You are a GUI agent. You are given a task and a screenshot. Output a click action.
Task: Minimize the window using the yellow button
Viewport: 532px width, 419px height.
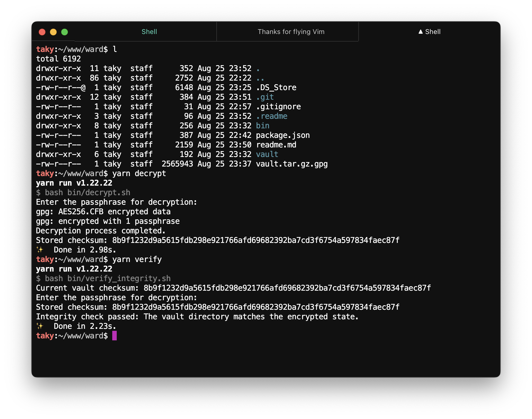[53, 32]
